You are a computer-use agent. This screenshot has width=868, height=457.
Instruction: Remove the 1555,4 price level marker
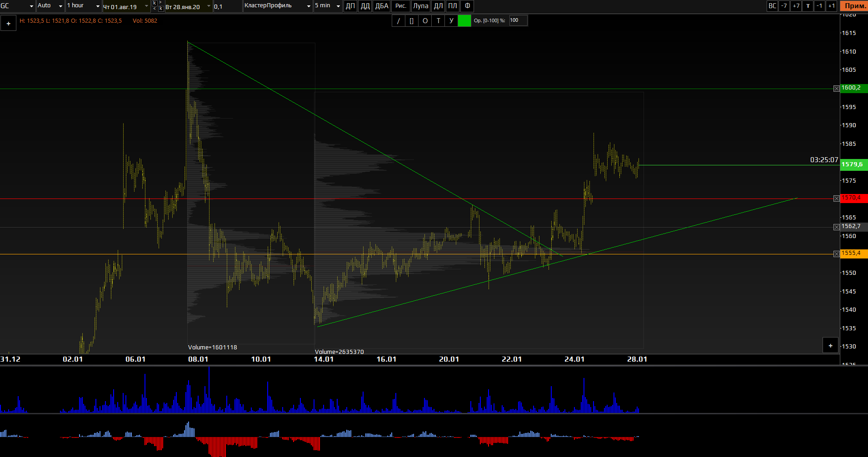coord(836,254)
